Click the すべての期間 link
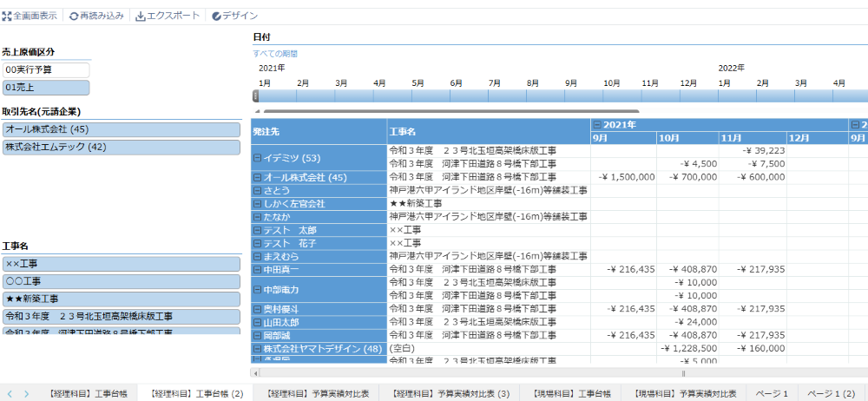Image resolution: width=868 pixels, height=401 pixels. coord(274,54)
